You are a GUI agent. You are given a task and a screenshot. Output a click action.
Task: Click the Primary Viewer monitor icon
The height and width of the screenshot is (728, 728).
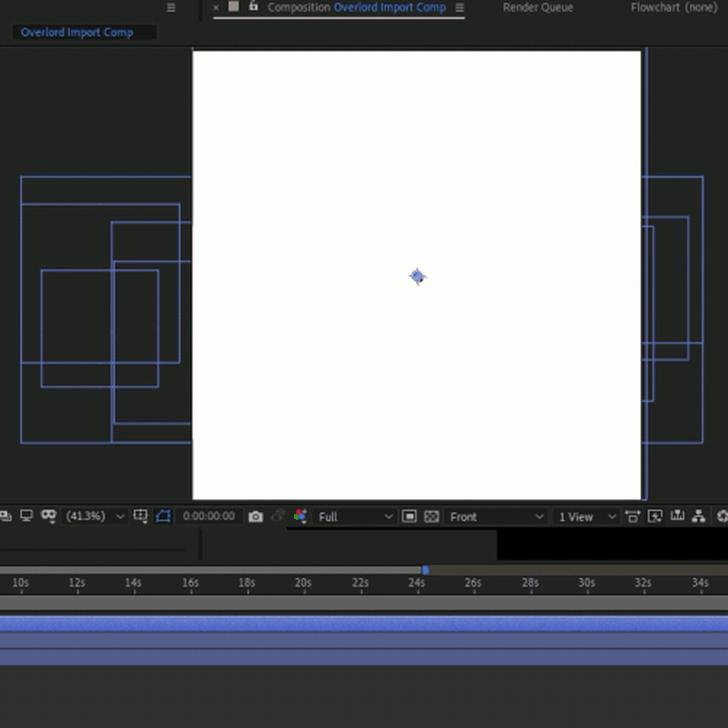pyautogui.click(x=26, y=516)
